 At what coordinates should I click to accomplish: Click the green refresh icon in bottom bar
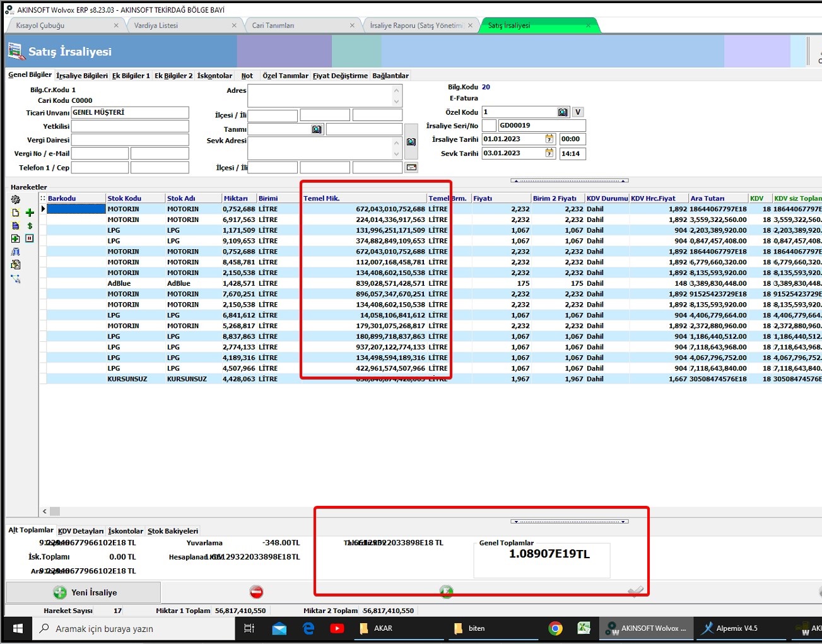point(446,592)
